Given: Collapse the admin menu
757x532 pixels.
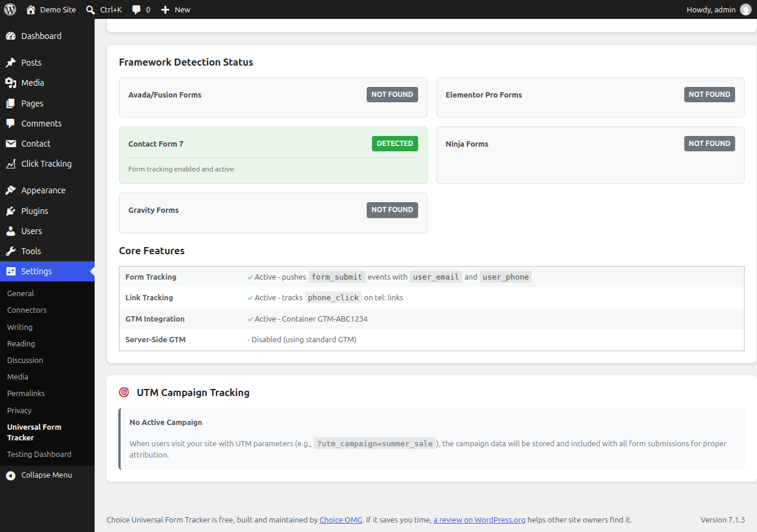Looking at the screenshot, I should pos(47,475).
